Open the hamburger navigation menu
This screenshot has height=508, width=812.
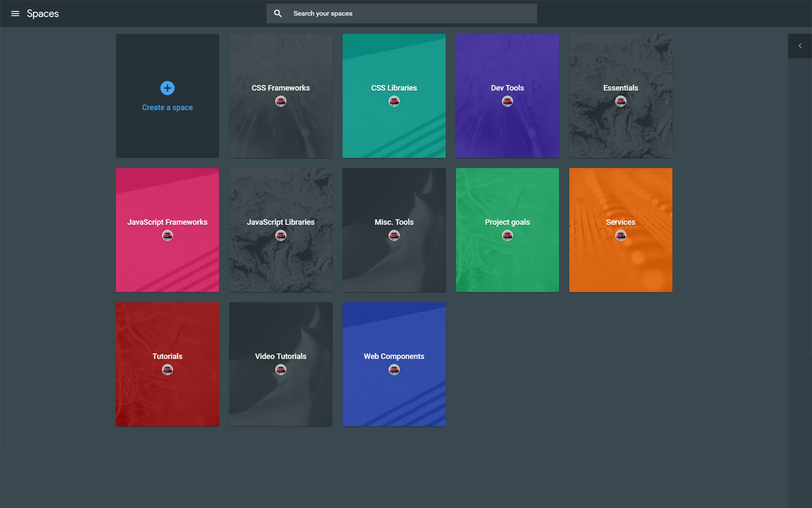tap(15, 13)
